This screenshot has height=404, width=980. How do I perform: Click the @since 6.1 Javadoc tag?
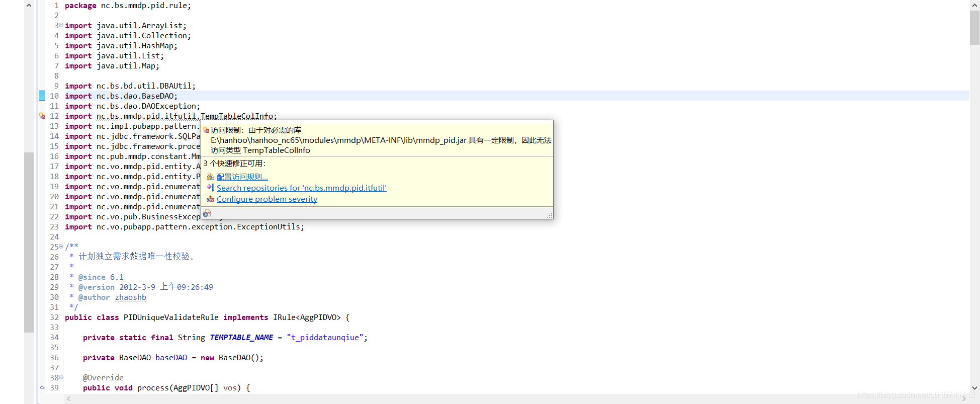click(101, 277)
